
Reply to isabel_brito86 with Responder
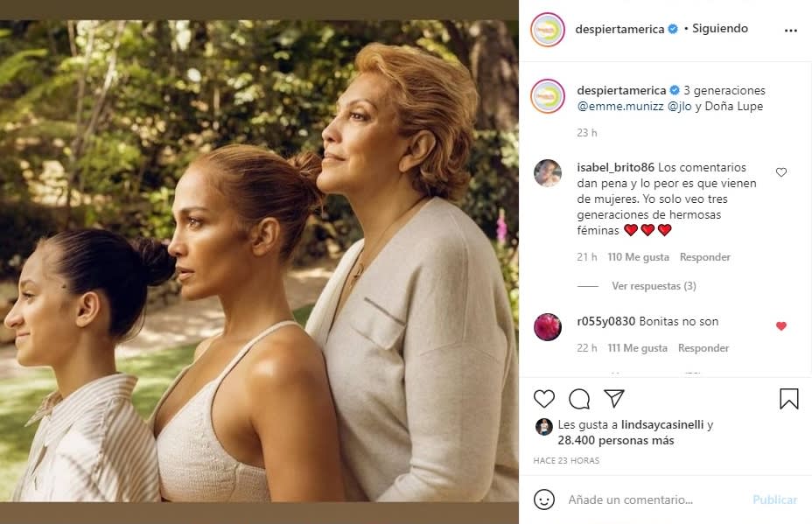pos(704,257)
